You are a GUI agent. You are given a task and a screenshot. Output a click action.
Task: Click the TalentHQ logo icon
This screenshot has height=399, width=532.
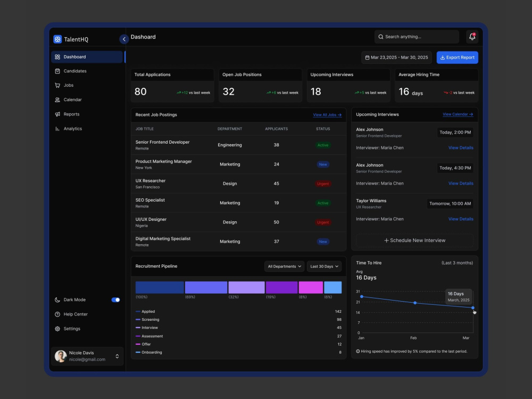(x=57, y=39)
